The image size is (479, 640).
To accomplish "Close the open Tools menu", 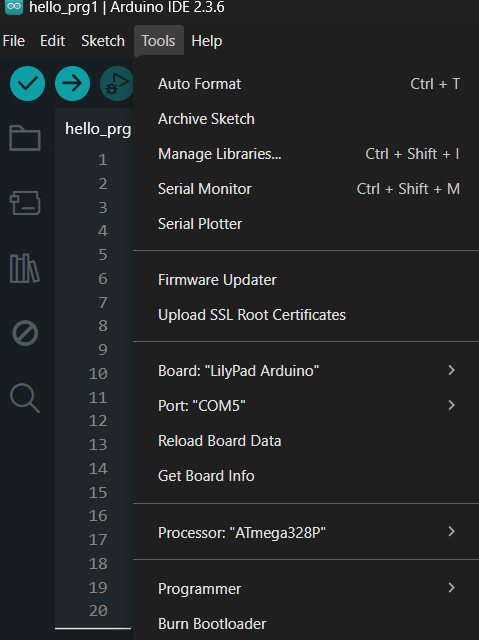I will [x=158, y=41].
